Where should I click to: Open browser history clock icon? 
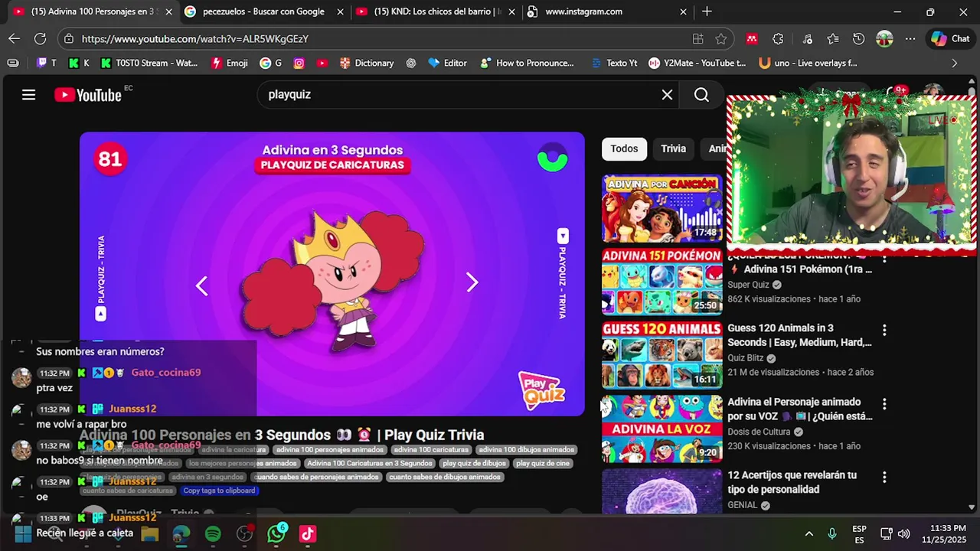coord(858,39)
